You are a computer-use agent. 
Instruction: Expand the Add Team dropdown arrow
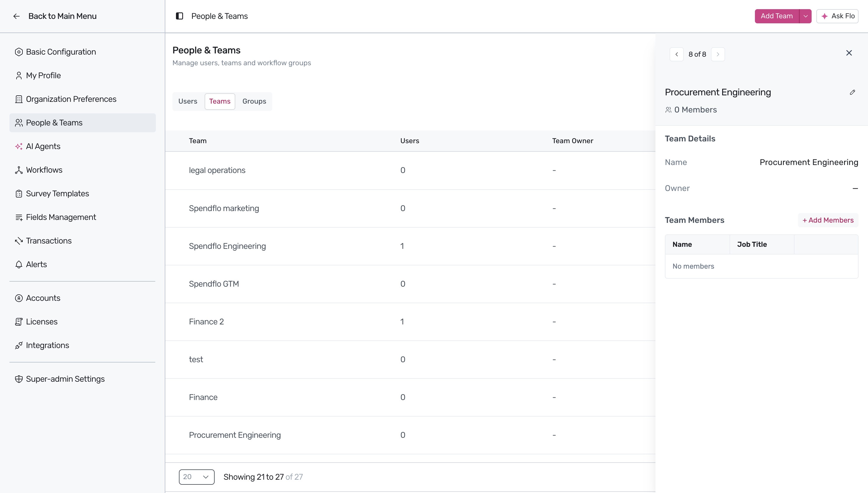[x=805, y=16]
